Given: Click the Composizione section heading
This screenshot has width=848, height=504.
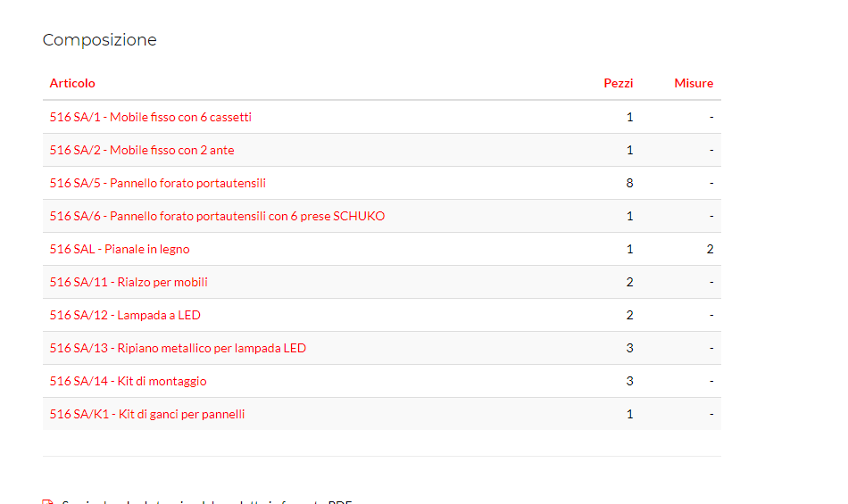Looking at the screenshot, I should point(99,40).
